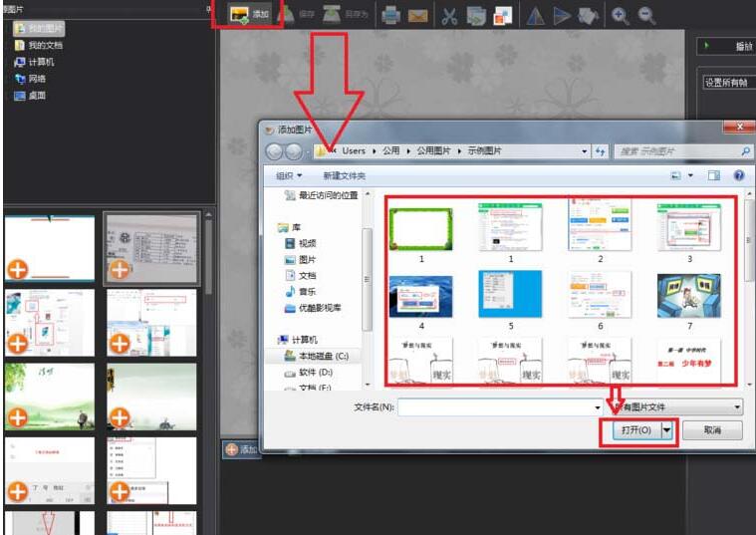Select 我的图片 in the folder tree
This screenshot has height=535, width=756.
tap(39, 28)
